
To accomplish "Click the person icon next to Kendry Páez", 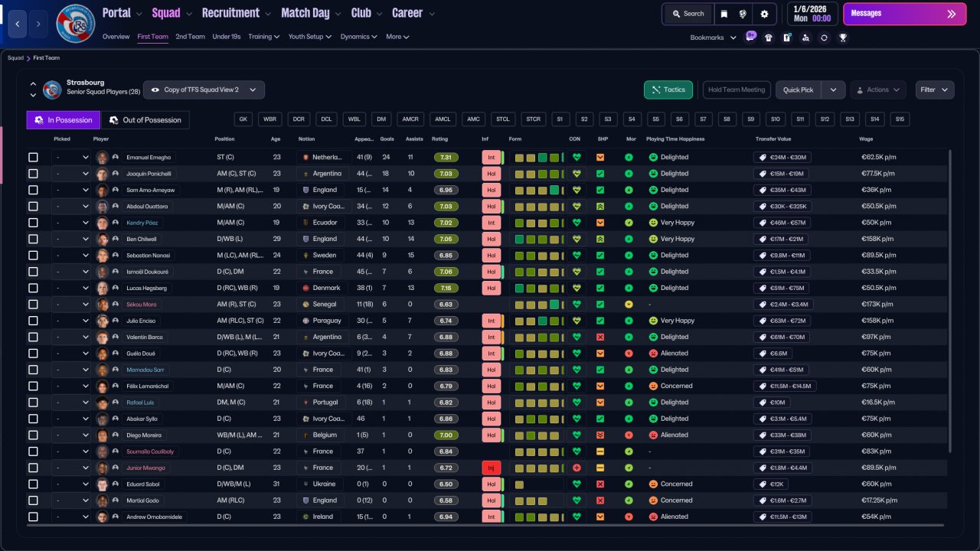I will coord(115,223).
